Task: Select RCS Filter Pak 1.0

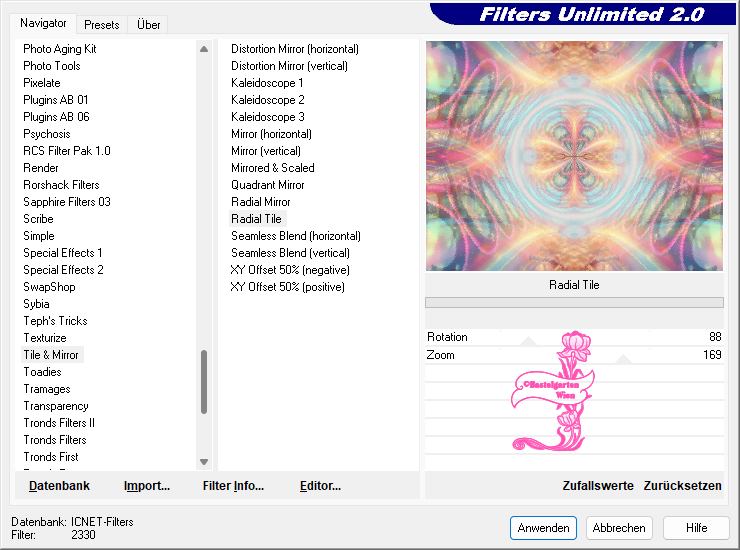Action: (x=67, y=151)
